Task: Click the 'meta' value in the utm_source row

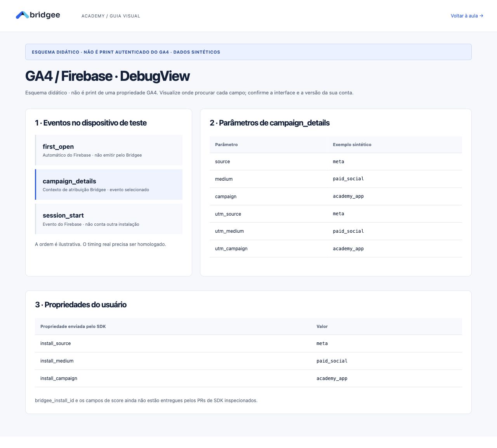Action: click(339, 214)
